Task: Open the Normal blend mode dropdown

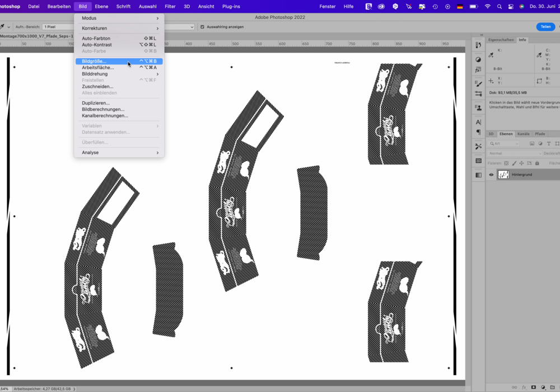Action: [x=515, y=153]
